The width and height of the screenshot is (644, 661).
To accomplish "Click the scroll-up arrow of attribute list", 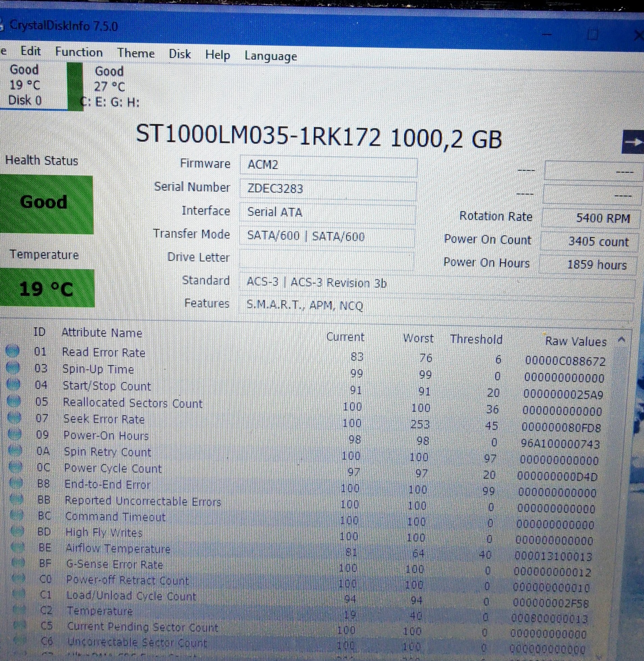I will point(622,340).
